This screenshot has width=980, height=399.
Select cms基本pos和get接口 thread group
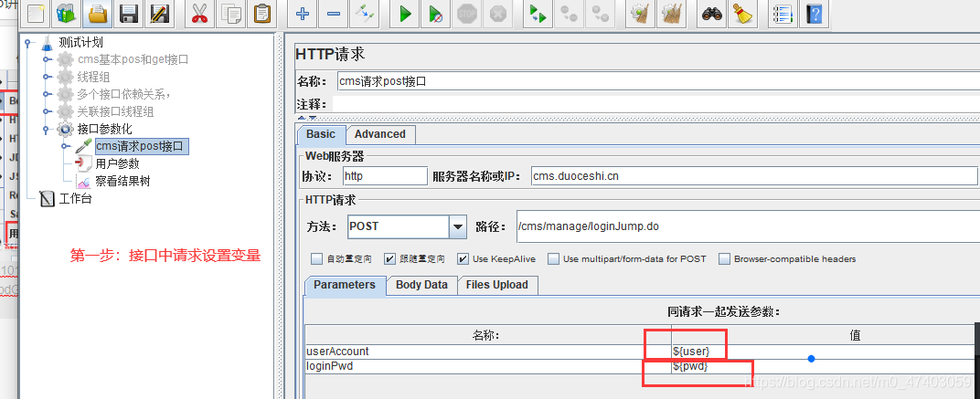133,60
